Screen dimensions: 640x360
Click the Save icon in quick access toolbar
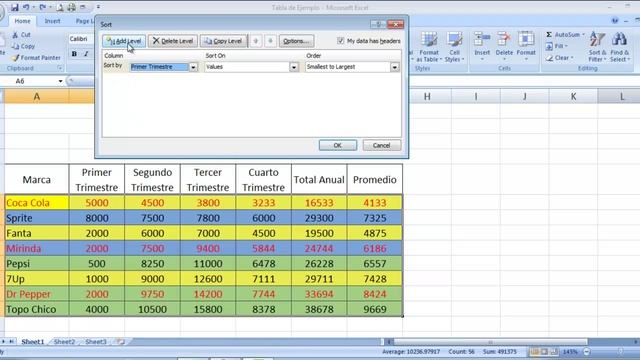15,7
